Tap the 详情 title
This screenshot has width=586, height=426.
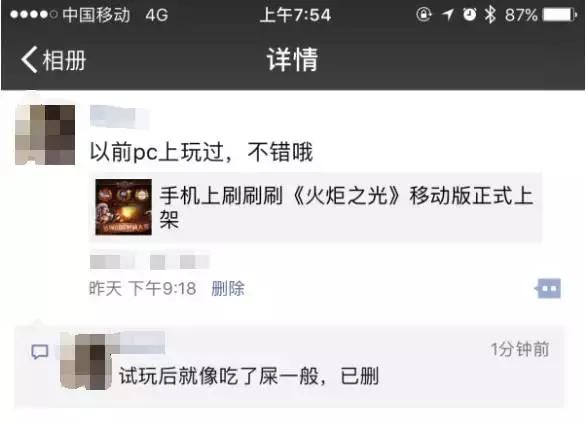tap(293, 59)
